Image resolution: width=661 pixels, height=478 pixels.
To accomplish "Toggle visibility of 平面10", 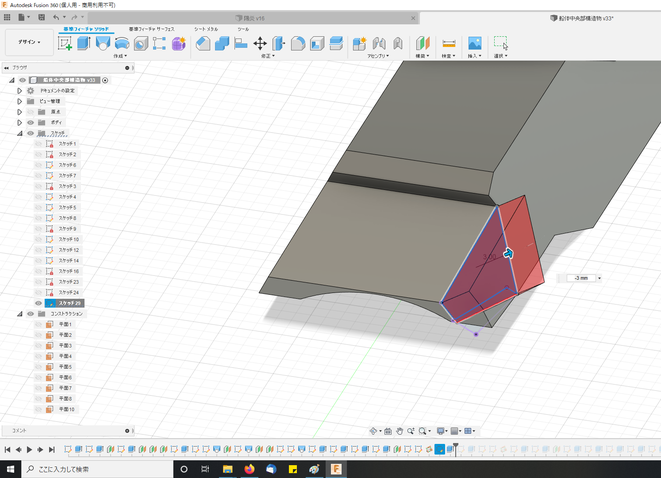I will [39, 409].
